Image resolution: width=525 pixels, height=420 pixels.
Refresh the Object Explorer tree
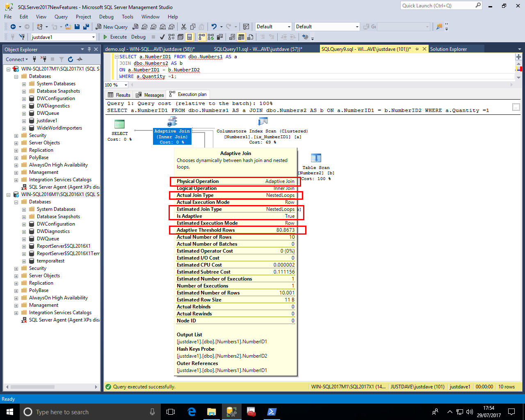pos(71,59)
